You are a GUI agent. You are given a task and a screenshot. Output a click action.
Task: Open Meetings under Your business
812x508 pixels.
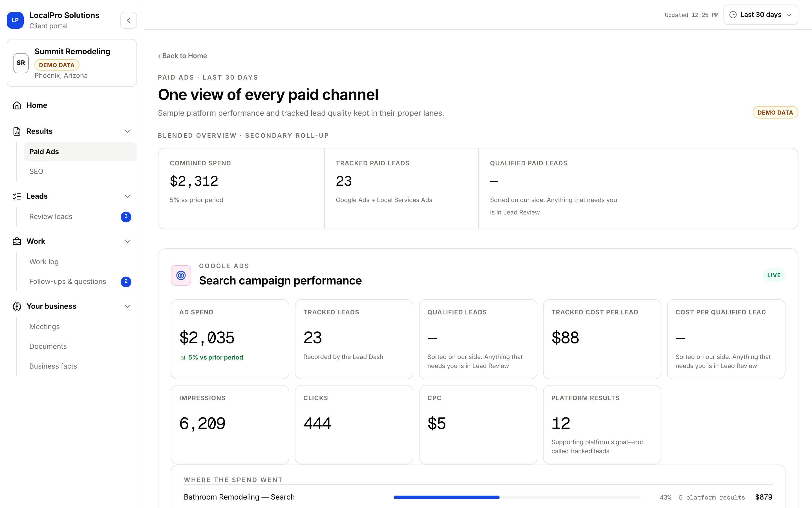click(80, 327)
